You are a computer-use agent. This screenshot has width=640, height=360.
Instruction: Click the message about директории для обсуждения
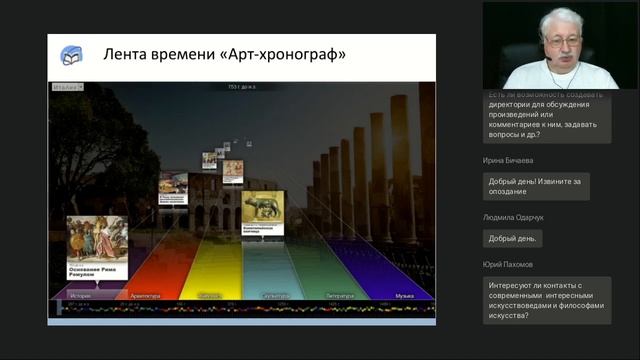pos(547,117)
